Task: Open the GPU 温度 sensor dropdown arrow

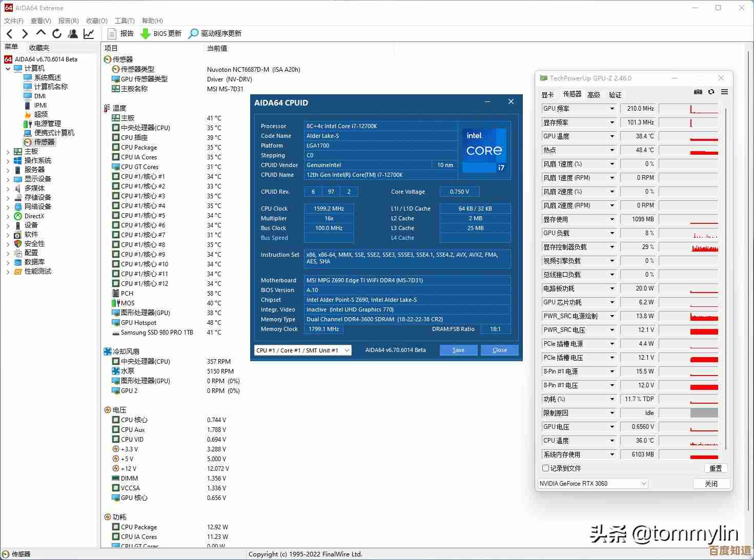Action: click(612, 137)
